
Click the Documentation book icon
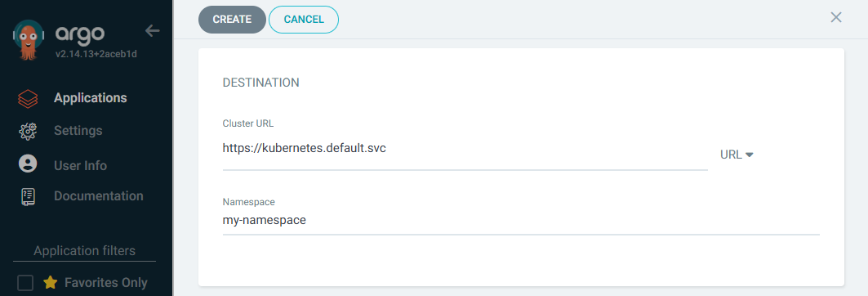[x=28, y=197]
